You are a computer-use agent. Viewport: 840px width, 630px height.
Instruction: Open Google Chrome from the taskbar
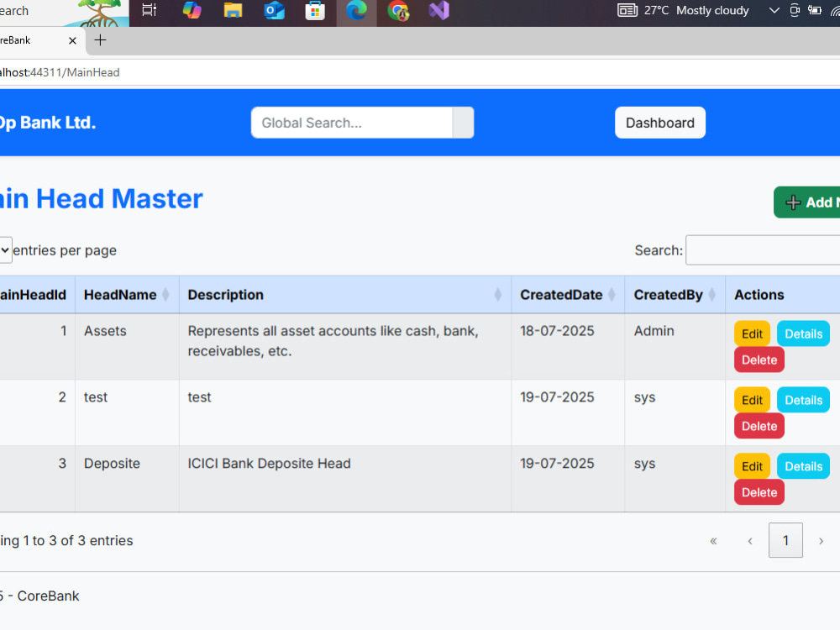[x=398, y=10]
